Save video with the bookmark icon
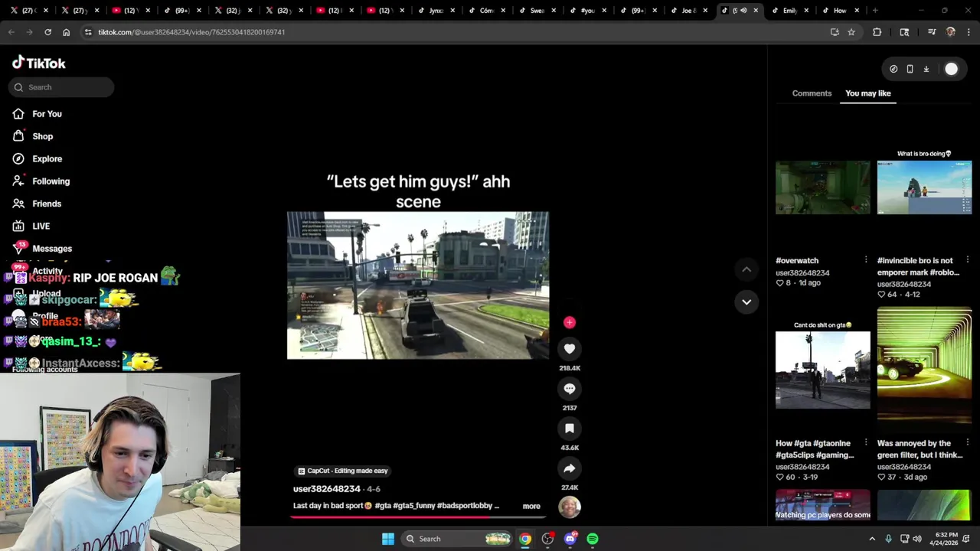 click(569, 429)
